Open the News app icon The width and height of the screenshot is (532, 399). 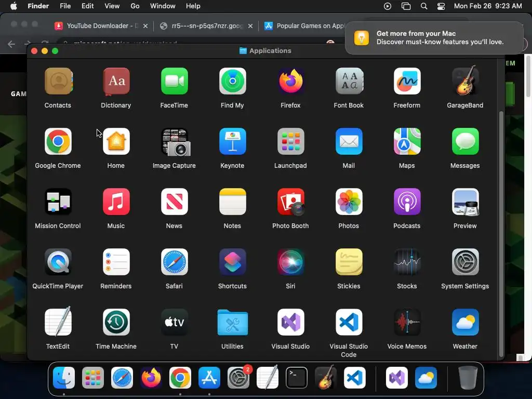coord(174,202)
